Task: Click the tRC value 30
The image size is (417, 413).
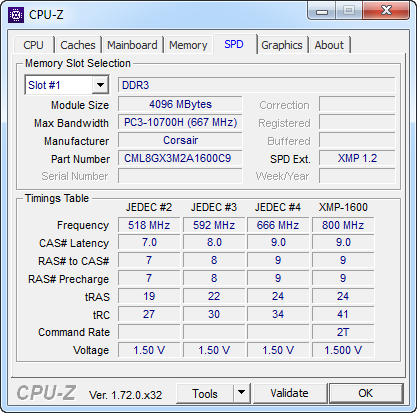Action: coord(214,314)
